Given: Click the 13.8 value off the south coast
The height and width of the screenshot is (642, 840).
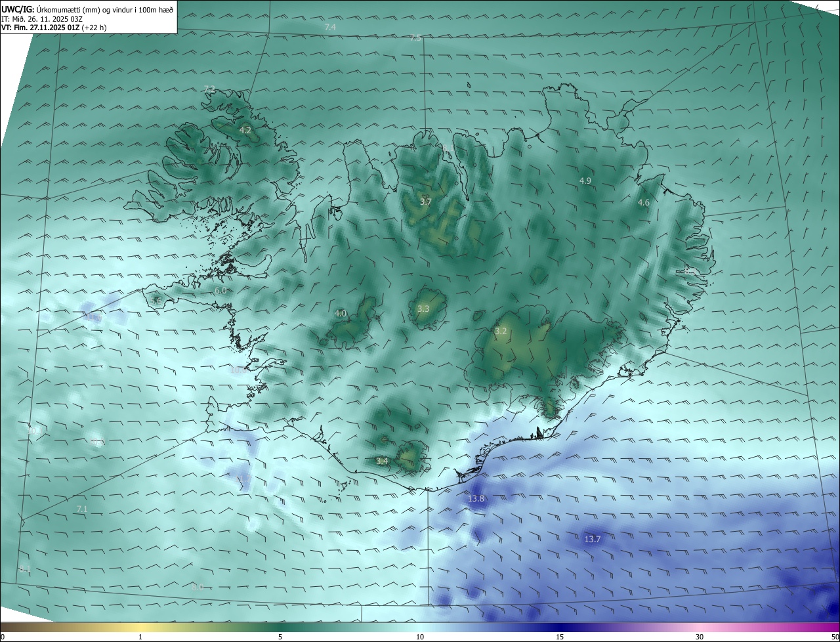Looking at the screenshot, I should click(x=476, y=499).
